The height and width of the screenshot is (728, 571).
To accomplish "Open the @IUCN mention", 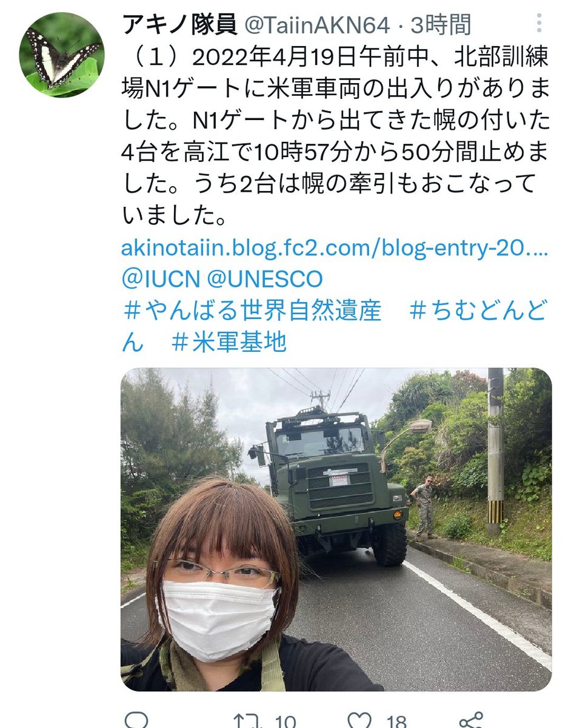I will coord(160,280).
